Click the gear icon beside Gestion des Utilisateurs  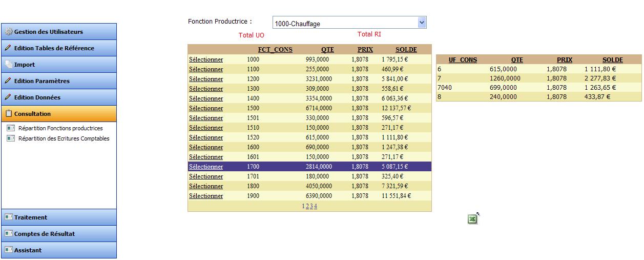coord(8,32)
